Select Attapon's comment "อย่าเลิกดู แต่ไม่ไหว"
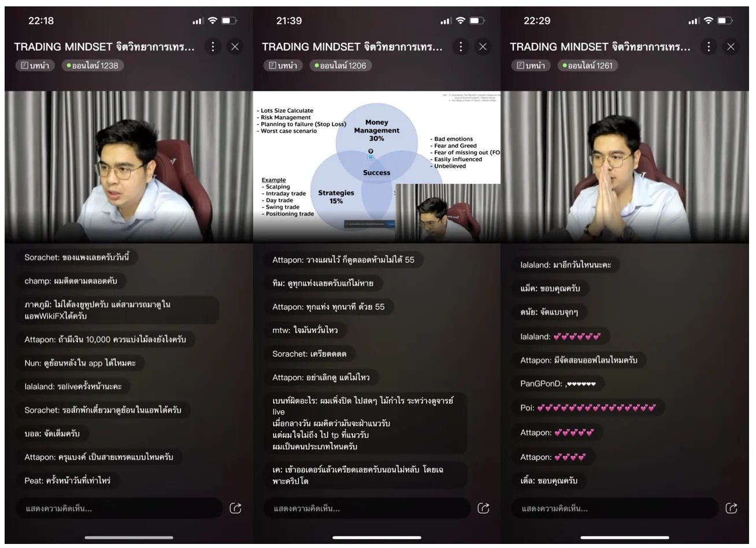The height and width of the screenshot is (548, 756). pyautogui.click(x=321, y=377)
